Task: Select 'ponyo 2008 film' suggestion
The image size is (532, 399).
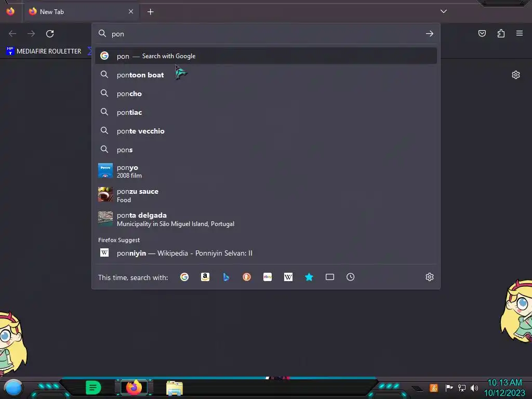Action: pos(266,171)
